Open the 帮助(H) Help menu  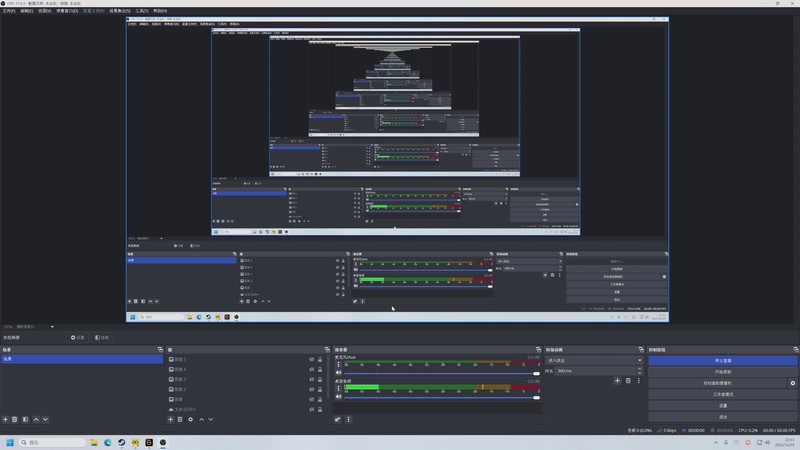pyautogui.click(x=160, y=11)
